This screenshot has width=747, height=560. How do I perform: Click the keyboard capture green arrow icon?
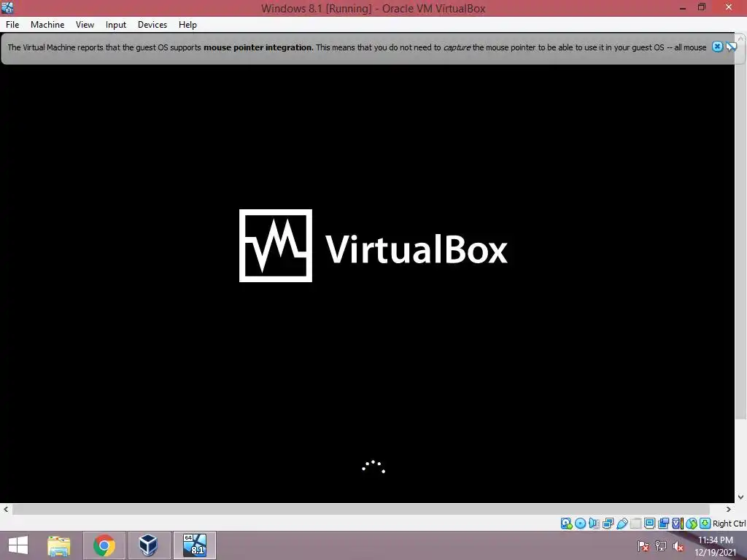(705, 524)
